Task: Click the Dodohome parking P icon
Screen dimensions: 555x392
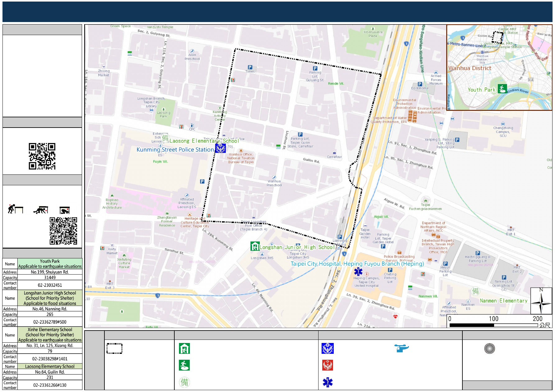Action: 420,84
